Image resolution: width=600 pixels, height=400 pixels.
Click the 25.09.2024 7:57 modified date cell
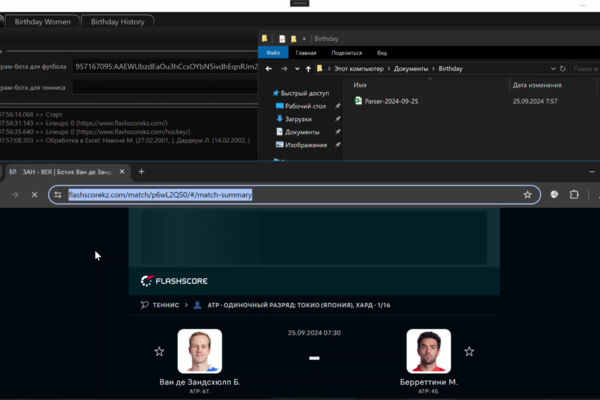pos(535,101)
